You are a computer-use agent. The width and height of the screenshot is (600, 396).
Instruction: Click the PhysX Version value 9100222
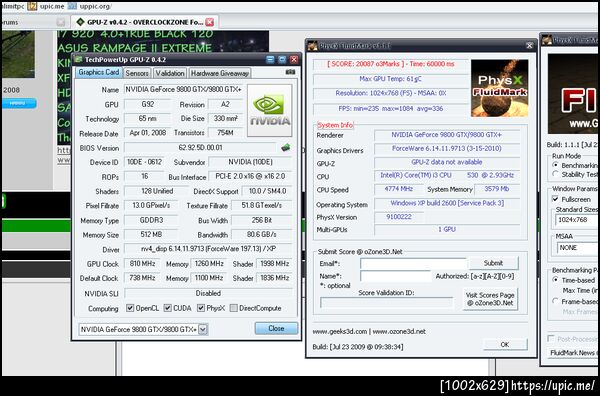tap(398, 217)
